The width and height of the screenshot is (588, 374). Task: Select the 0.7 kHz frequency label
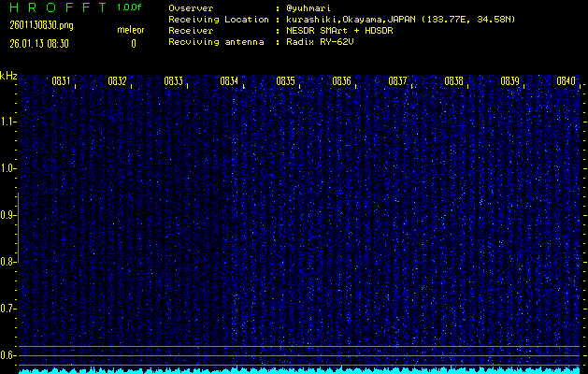pos(8,309)
